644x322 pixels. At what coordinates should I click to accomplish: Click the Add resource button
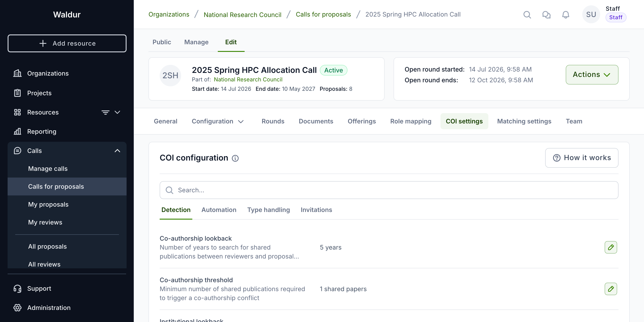[67, 43]
